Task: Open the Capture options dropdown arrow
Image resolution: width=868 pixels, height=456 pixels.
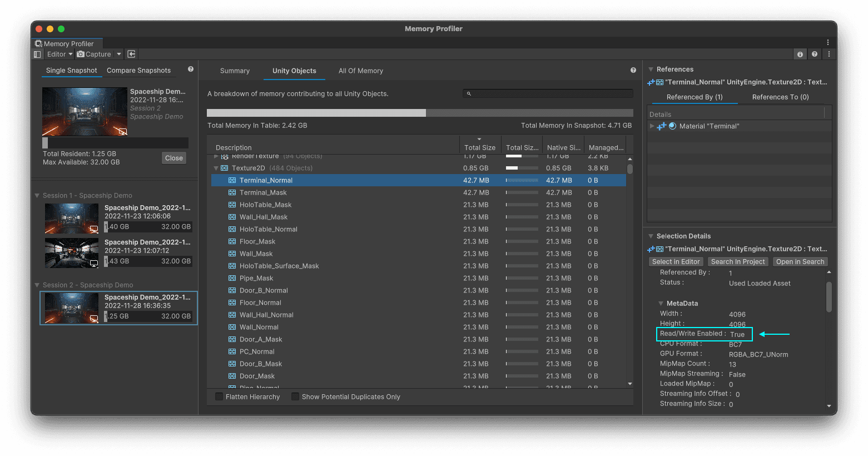Action: [119, 54]
